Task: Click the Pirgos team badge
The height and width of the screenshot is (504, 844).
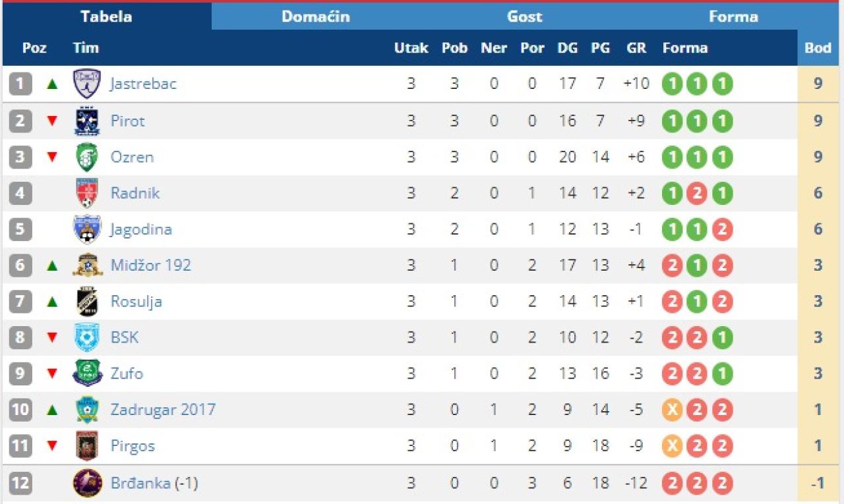Action: coord(86,446)
